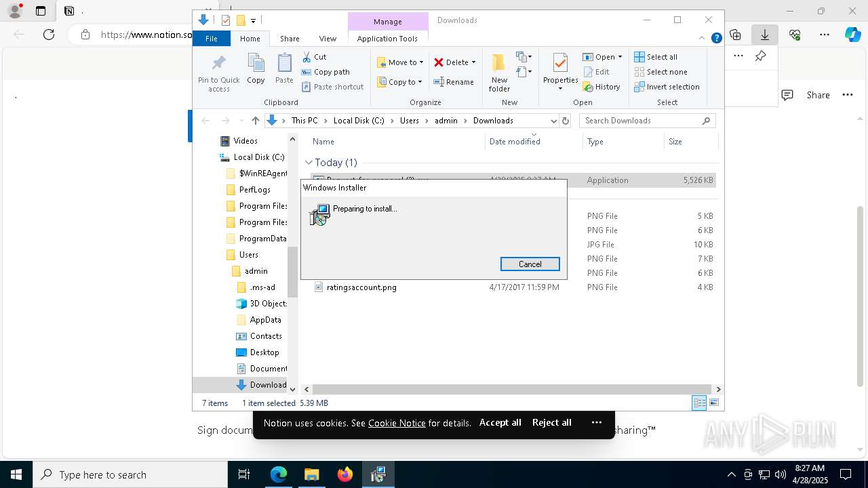Sort by Date modified column

click(515, 142)
